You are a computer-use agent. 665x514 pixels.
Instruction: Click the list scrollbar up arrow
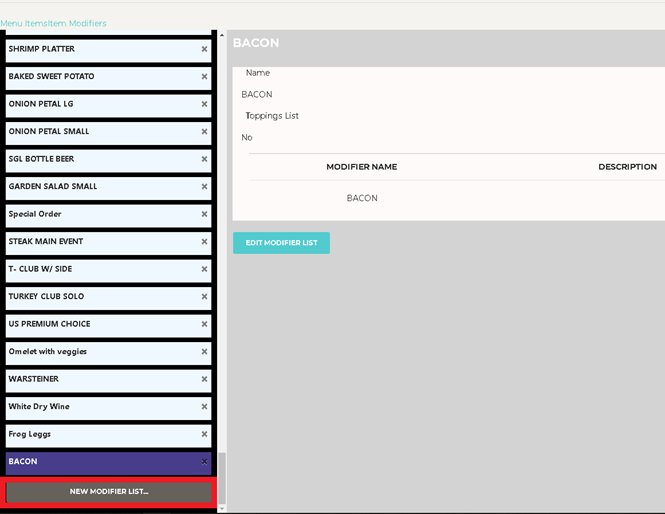coord(222,35)
